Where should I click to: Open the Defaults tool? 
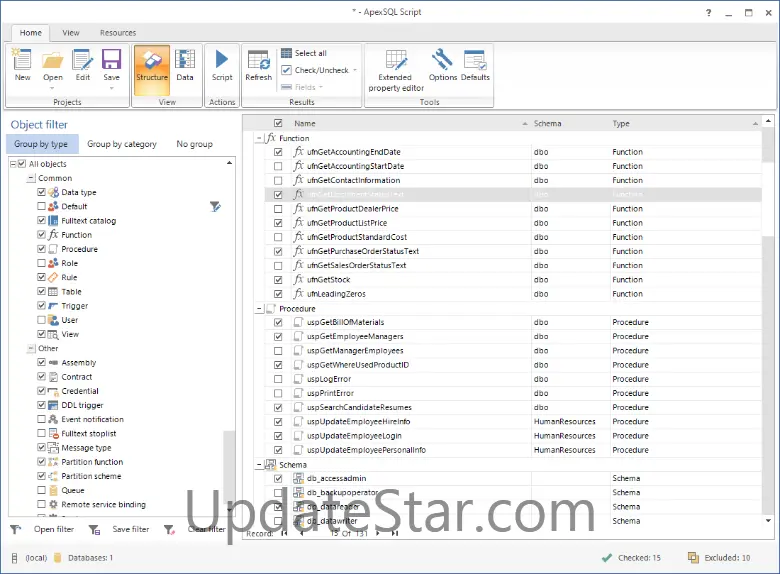point(475,65)
